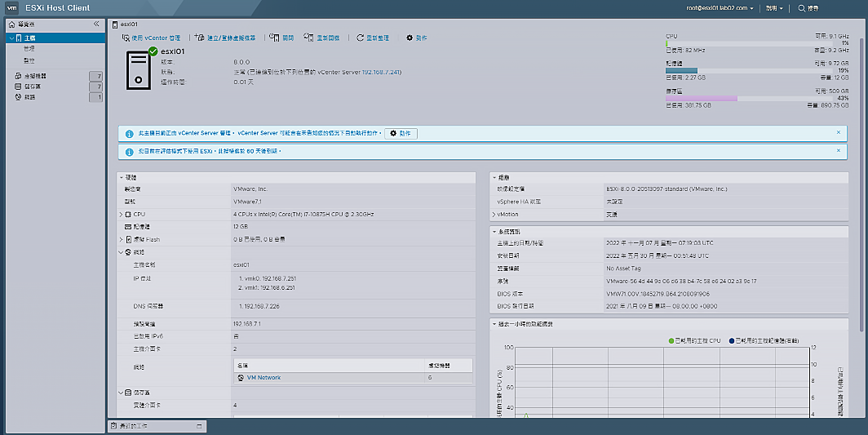This screenshot has height=435, width=868.
Task: Click the large esxi01 server icon
Action: [x=139, y=70]
